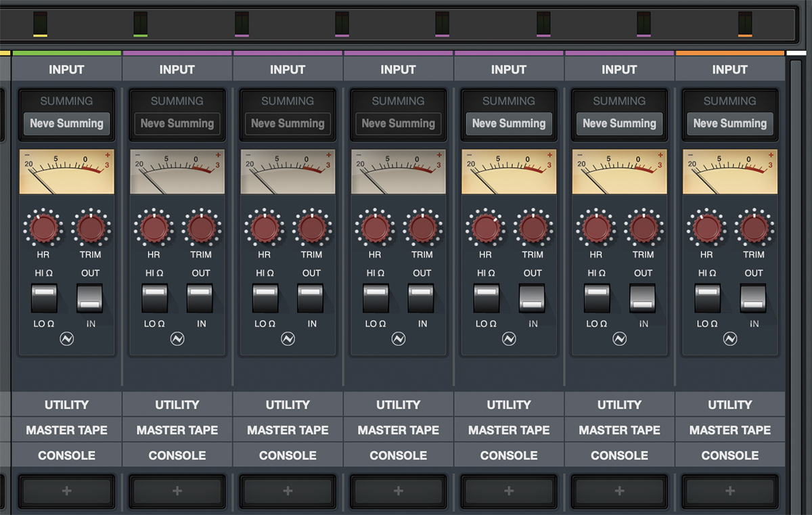Click the VU meter on the green strip

pyautogui.click(x=66, y=172)
